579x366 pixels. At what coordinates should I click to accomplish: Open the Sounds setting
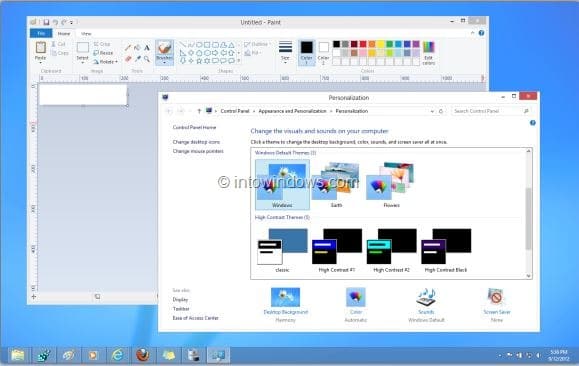point(426,304)
